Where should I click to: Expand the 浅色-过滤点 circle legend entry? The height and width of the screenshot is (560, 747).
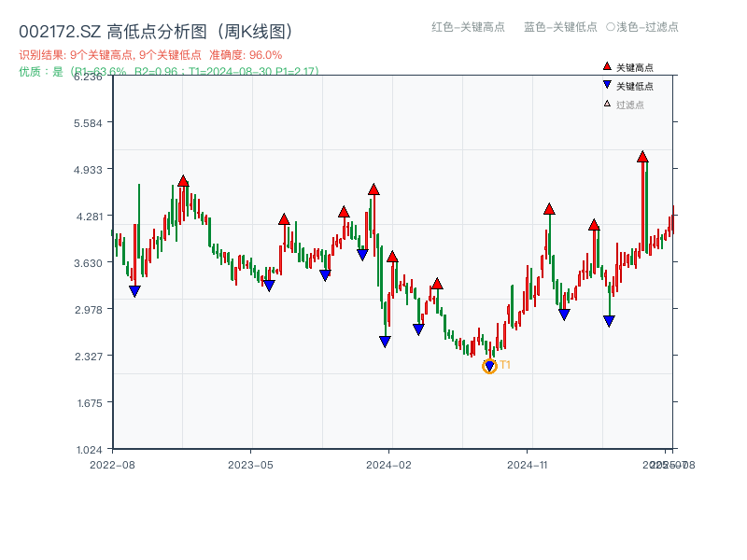pos(644,28)
